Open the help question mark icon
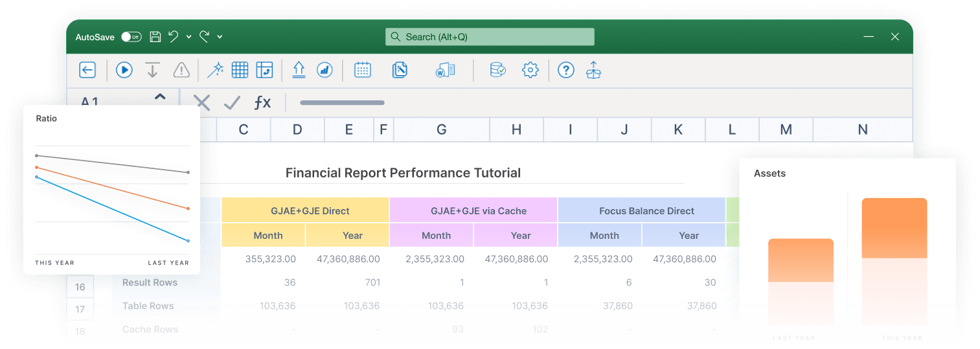 pyautogui.click(x=566, y=70)
